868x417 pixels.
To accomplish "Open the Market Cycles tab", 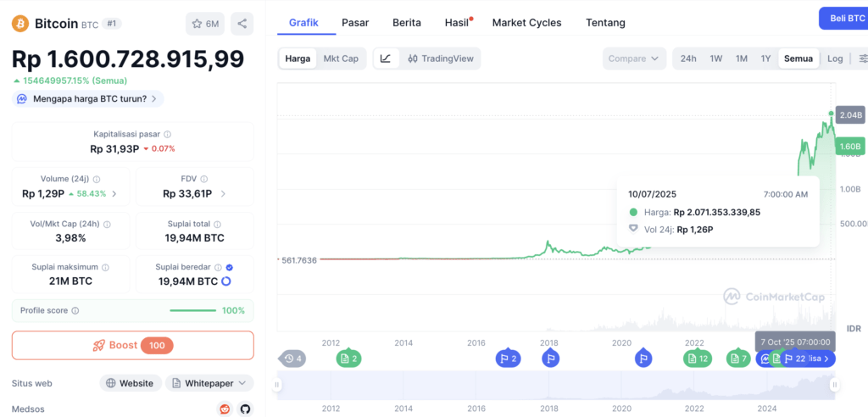I will tap(526, 23).
